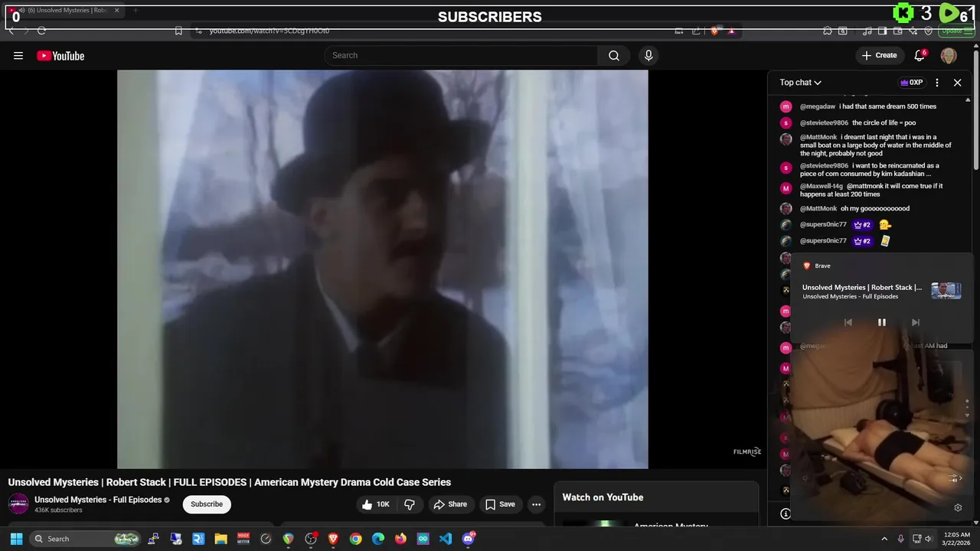Image resolution: width=980 pixels, height=551 pixels.
Task: Open the OXP crown badge in chat header
Action: 911,82
